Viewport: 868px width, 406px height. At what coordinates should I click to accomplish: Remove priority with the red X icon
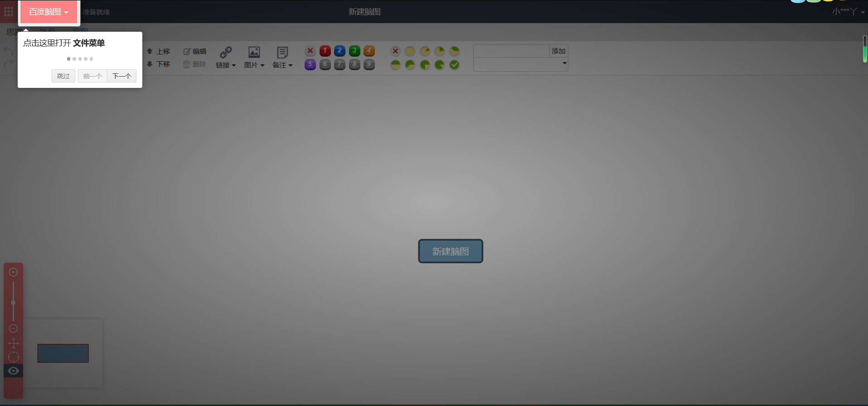310,51
